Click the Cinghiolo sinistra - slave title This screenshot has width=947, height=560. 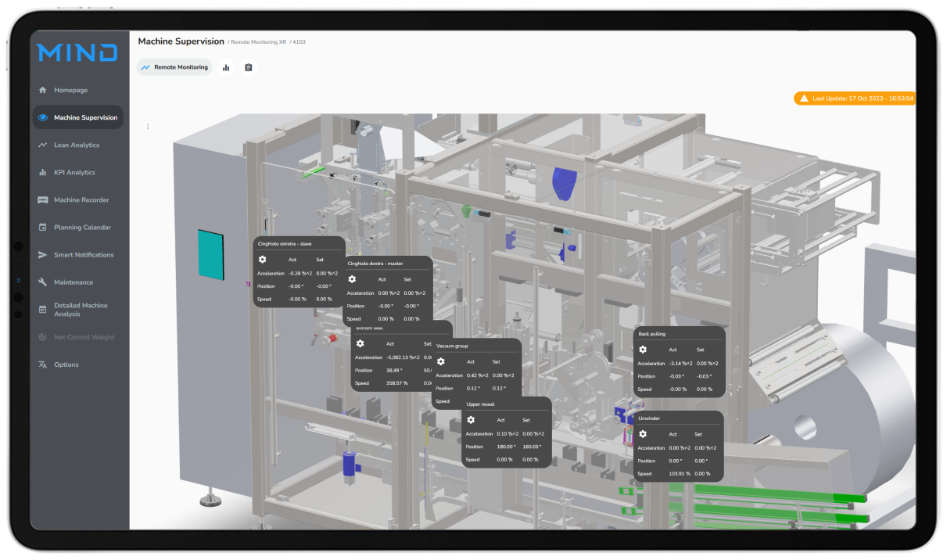[x=285, y=243]
